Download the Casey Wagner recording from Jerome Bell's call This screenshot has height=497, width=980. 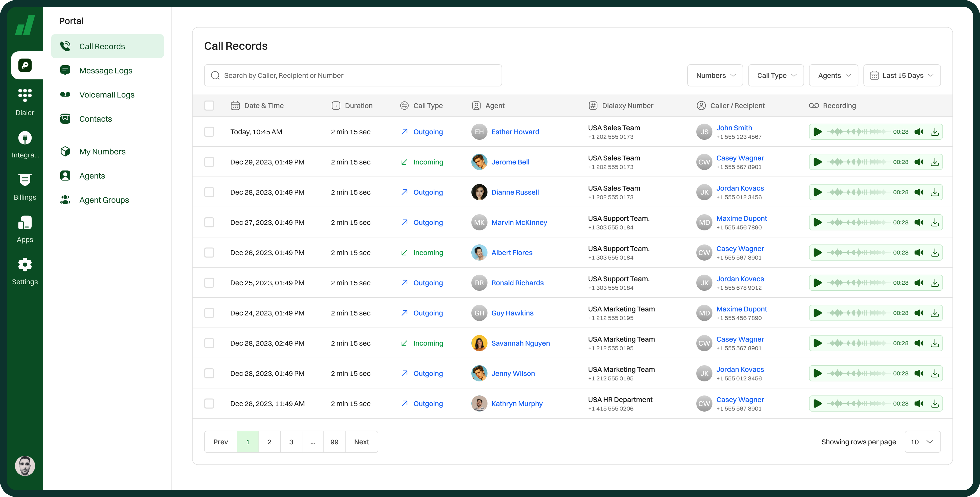tap(934, 162)
